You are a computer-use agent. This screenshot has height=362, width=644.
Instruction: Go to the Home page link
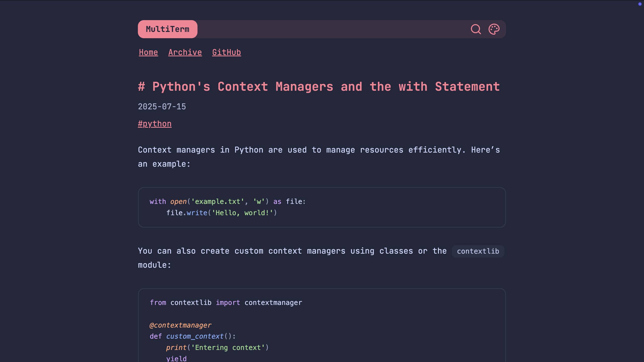click(x=148, y=52)
